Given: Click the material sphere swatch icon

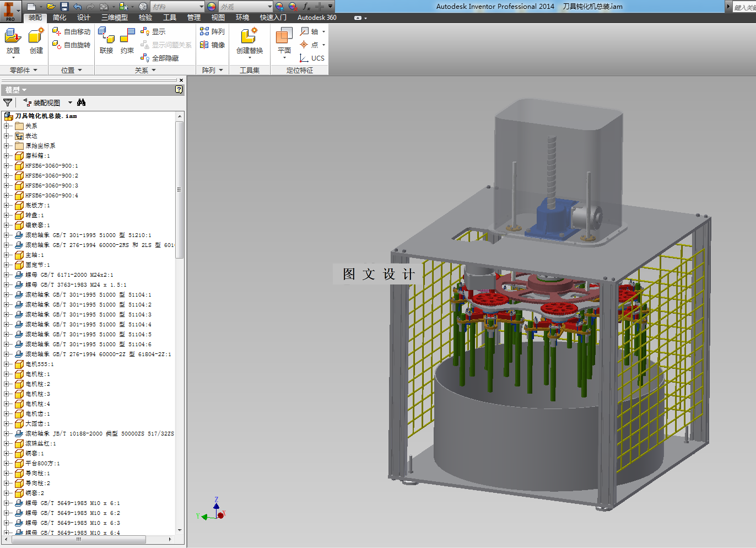Looking at the screenshot, I should (x=143, y=7).
